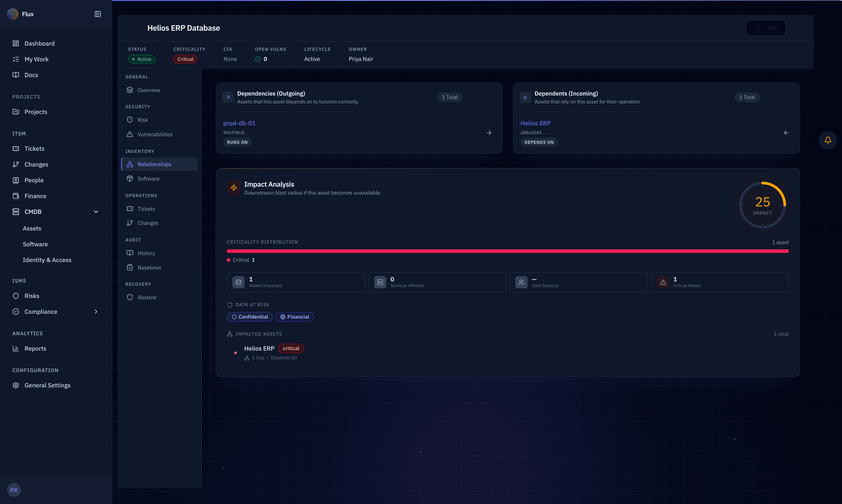The width and height of the screenshot is (842, 504).
Task: Click the Data Subjects stat card
Action: tap(578, 282)
